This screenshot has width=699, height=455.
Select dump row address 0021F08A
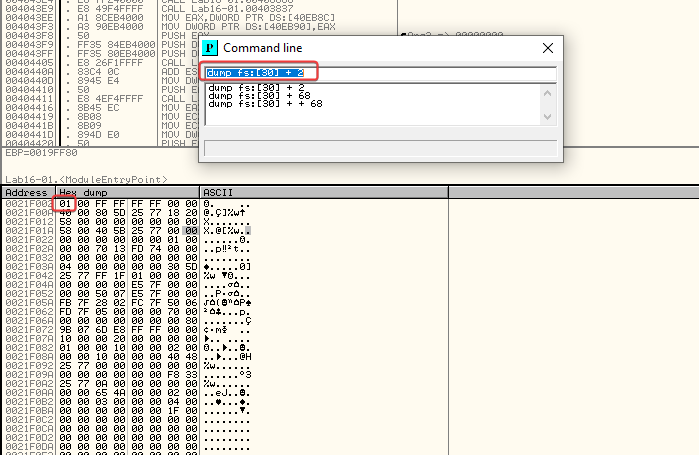29,357
